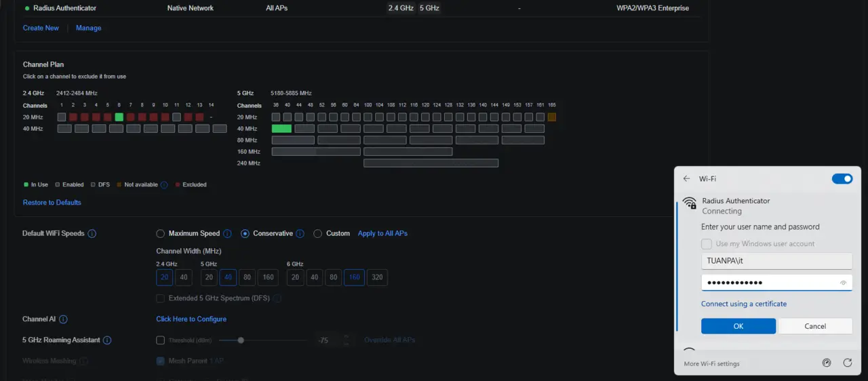Increase the -75 threshold stepper value
Screen dimensions: 868x381
(x=347, y=337)
